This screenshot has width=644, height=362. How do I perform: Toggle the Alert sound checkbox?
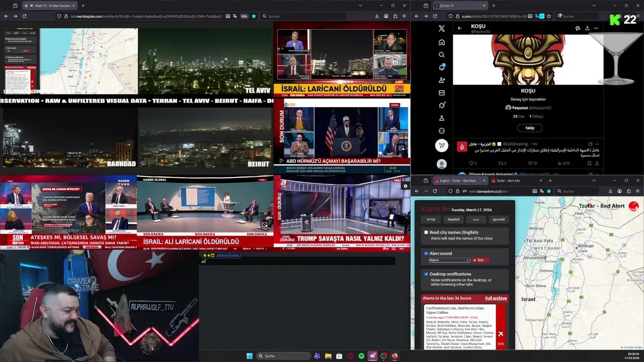[426, 253]
